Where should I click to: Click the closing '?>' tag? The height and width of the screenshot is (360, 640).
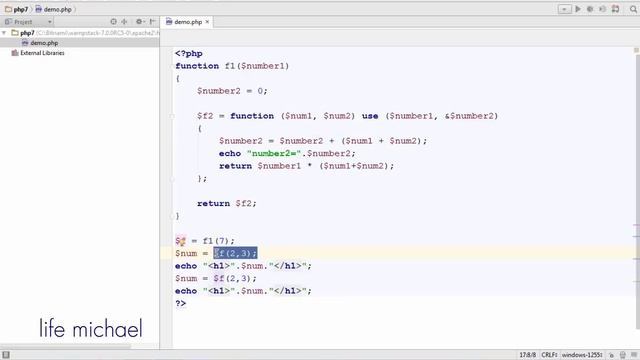coord(180,303)
